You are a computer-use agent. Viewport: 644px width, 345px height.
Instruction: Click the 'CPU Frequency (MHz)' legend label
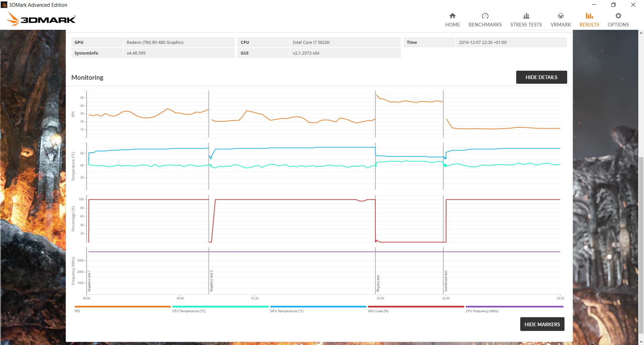[x=482, y=311]
